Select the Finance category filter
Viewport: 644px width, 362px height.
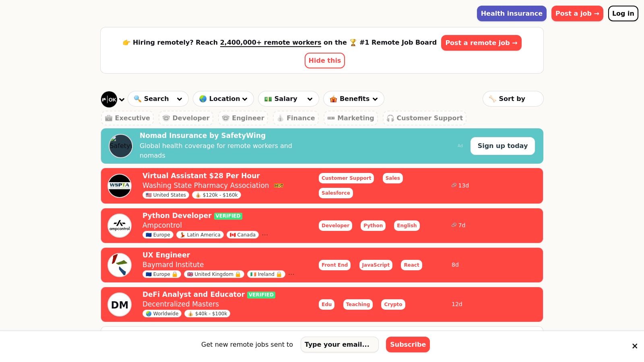pyautogui.click(x=296, y=118)
